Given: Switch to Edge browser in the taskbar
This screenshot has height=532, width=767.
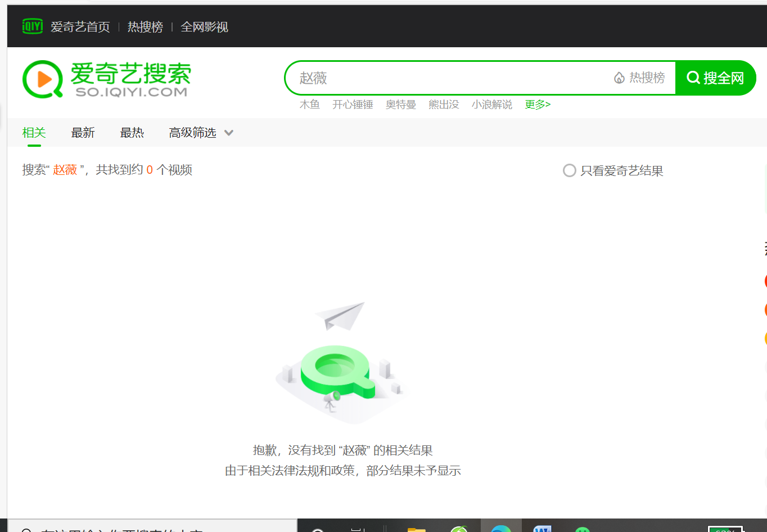Looking at the screenshot, I should 500,529.
